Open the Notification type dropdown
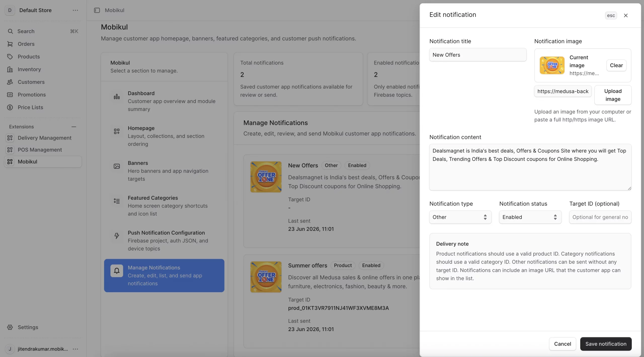644x357 pixels. (460, 217)
